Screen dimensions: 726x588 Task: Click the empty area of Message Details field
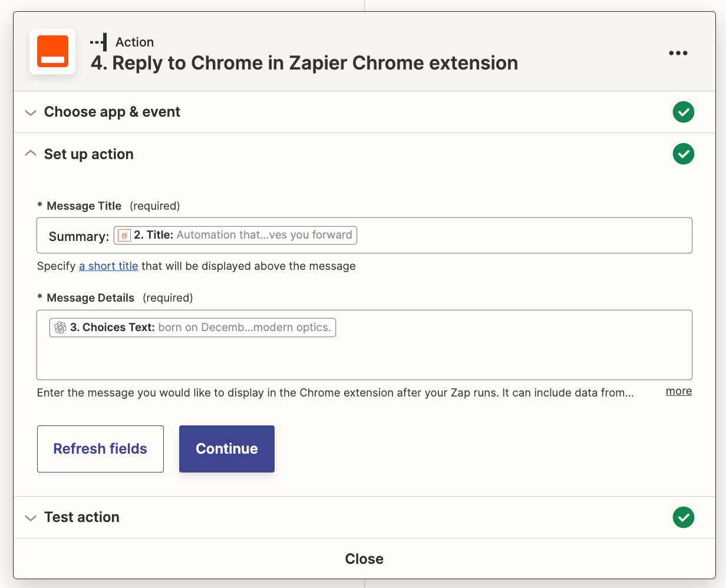click(x=364, y=358)
